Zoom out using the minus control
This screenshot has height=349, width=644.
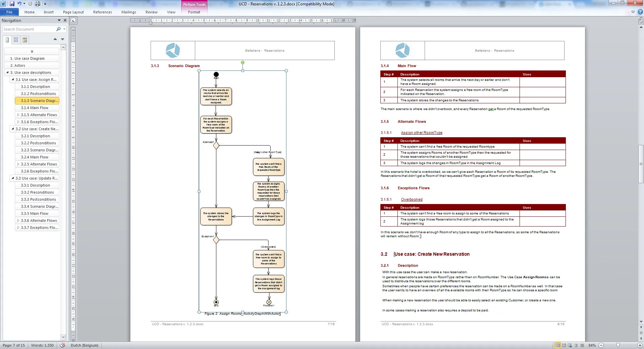click(x=601, y=345)
